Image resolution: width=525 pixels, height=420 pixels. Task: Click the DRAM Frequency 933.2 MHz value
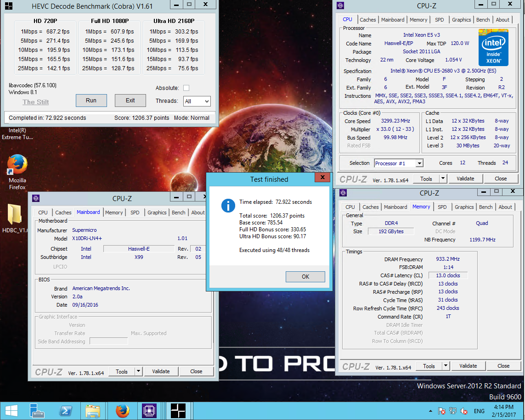[x=448, y=259]
